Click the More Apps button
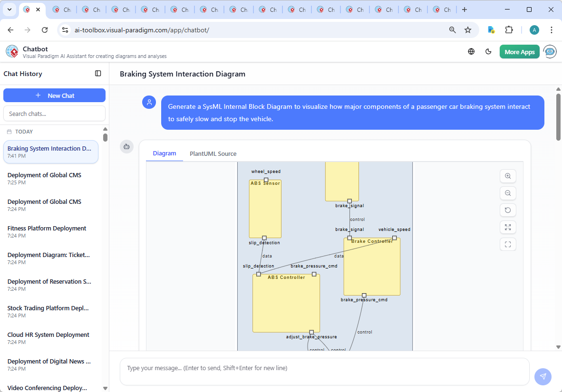 pos(519,51)
